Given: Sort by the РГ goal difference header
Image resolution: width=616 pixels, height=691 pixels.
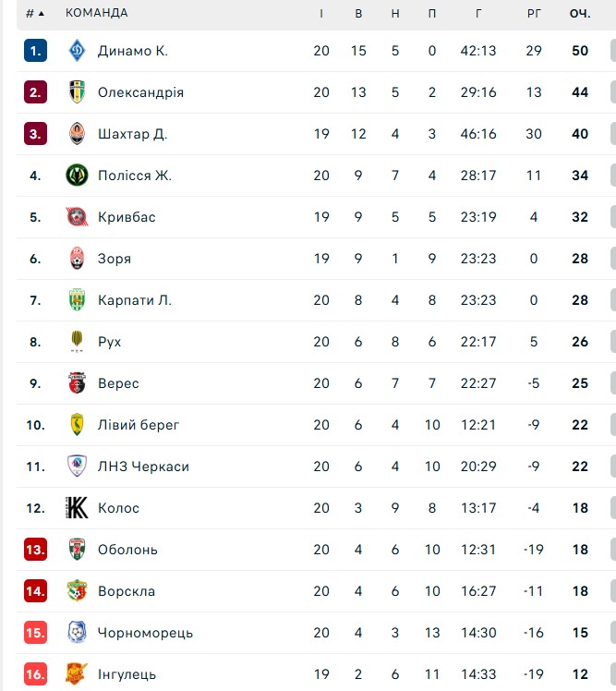Looking at the screenshot, I should point(534,13).
